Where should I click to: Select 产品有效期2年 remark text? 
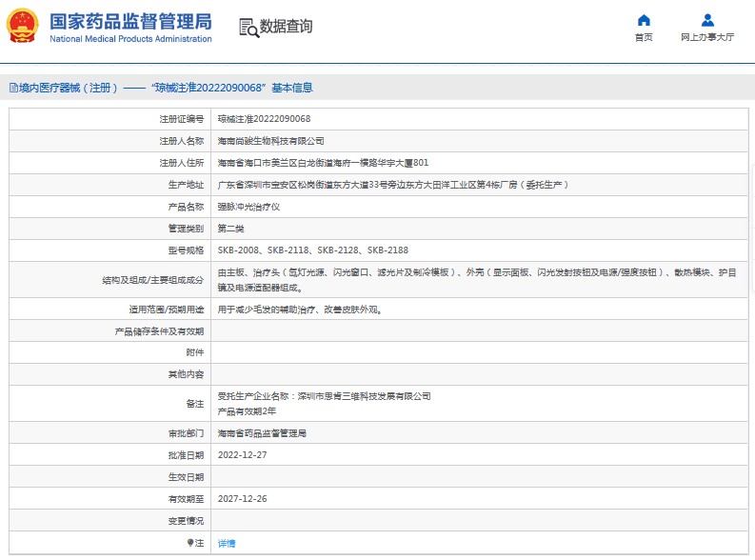[247, 411]
